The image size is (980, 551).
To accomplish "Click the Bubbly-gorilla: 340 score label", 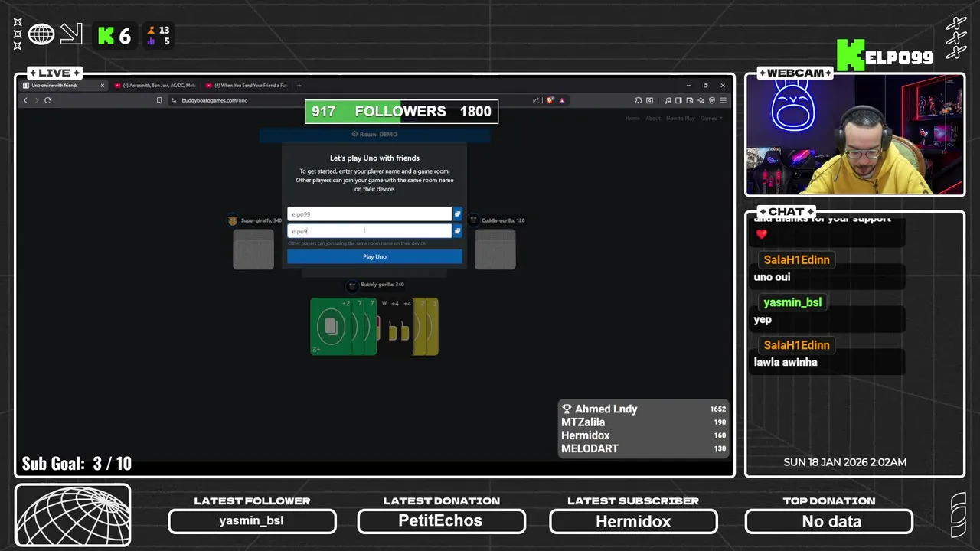I will [x=382, y=285].
